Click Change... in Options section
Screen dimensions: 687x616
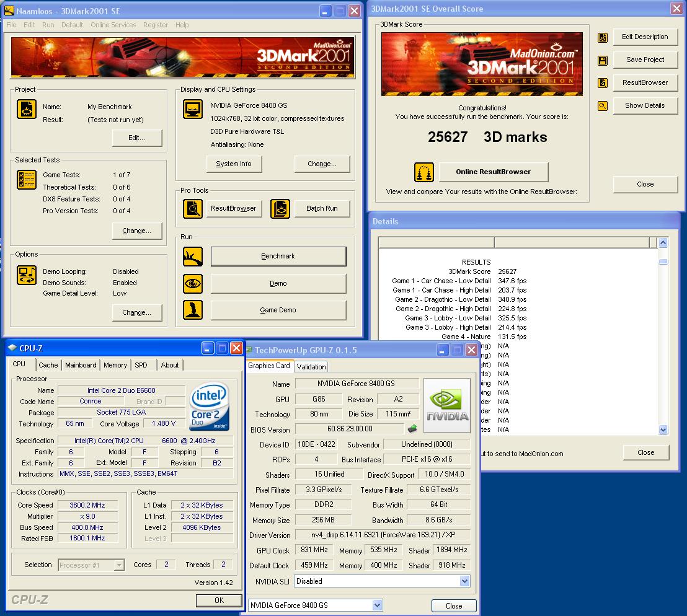[136, 312]
